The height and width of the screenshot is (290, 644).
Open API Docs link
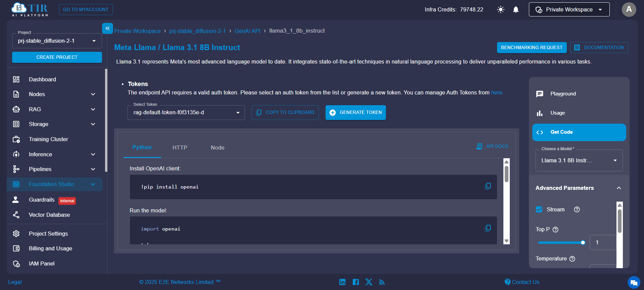coord(492,146)
